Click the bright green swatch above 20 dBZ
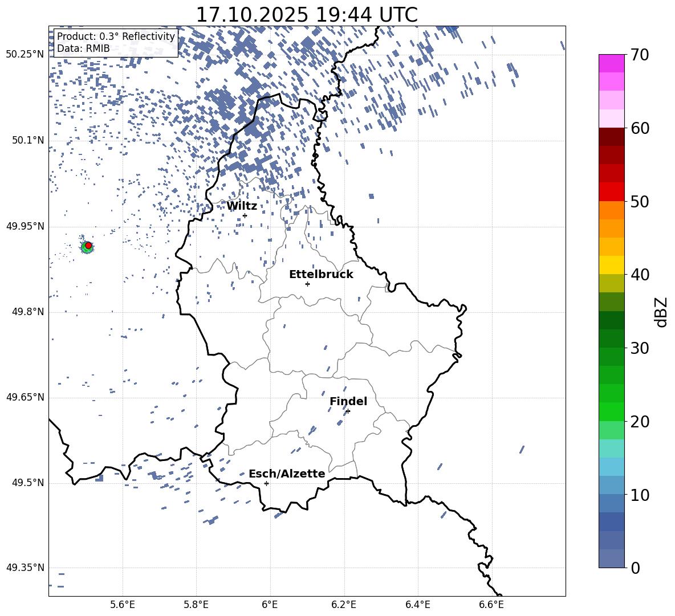The width and height of the screenshot is (675, 616). (x=611, y=411)
